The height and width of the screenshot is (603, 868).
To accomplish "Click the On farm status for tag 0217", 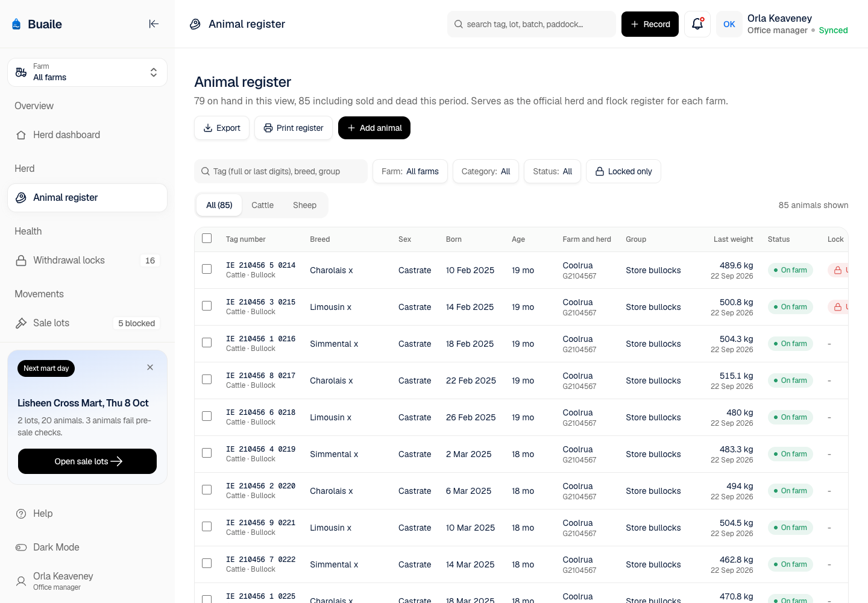I will tap(790, 380).
